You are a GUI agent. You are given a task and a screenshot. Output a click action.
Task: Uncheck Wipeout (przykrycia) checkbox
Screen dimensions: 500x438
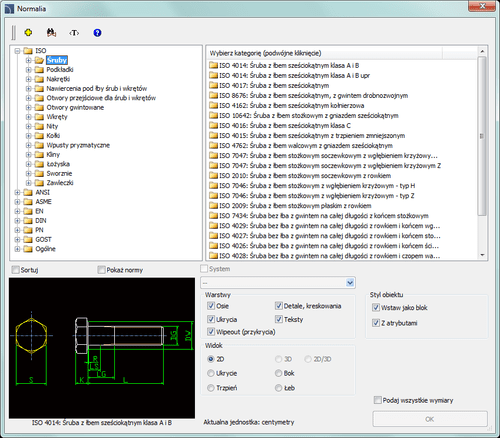pyautogui.click(x=211, y=332)
